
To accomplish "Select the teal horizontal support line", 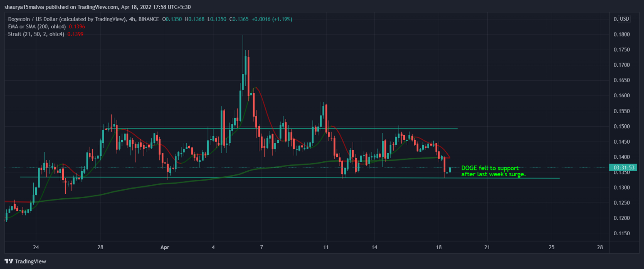I will [270, 178].
